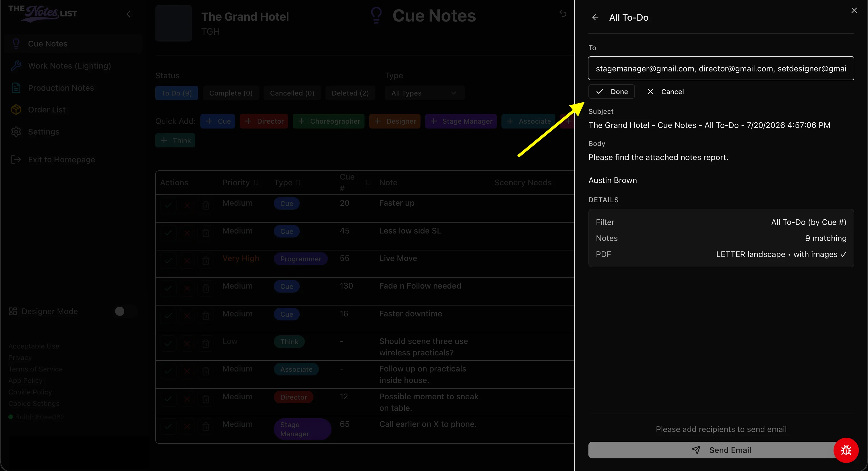Quick add a Stage Manager note
Image resolution: width=868 pixels, height=471 pixels.
(461, 121)
